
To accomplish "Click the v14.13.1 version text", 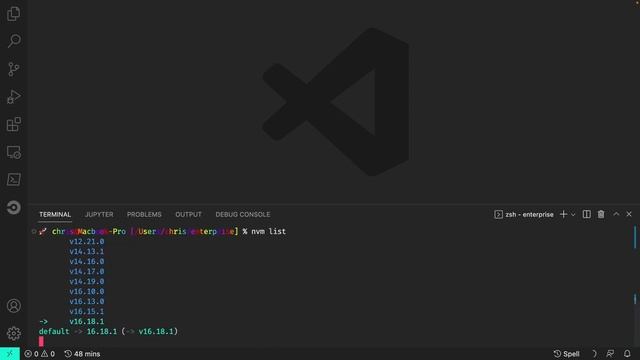I will (x=87, y=251).
